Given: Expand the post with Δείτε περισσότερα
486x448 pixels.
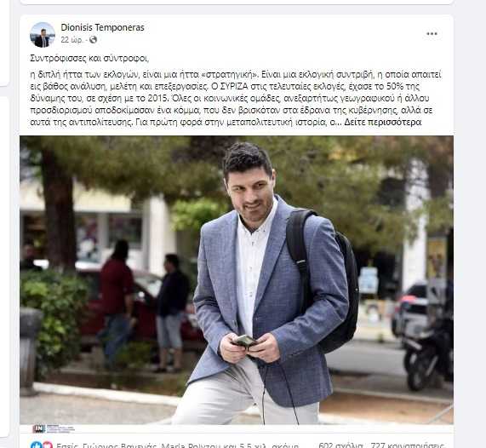Looking at the screenshot, I should (x=383, y=123).
